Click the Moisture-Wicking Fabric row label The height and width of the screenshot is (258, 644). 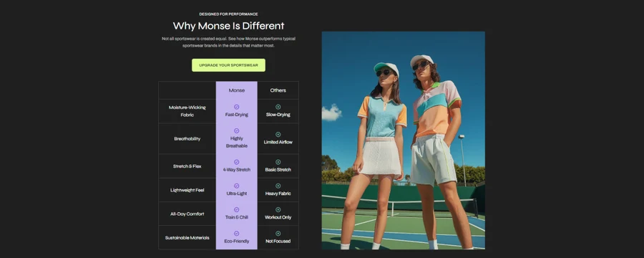click(187, 111)
